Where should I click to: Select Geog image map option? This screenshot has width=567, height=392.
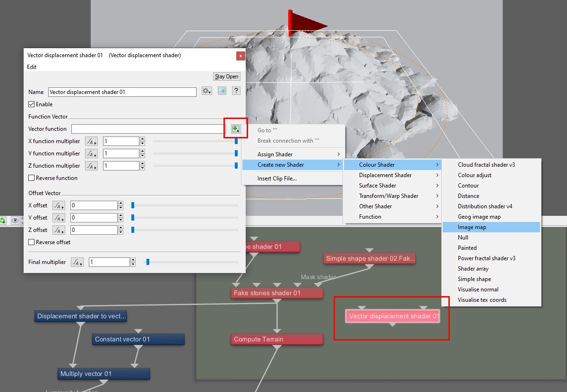pos(491,217)
